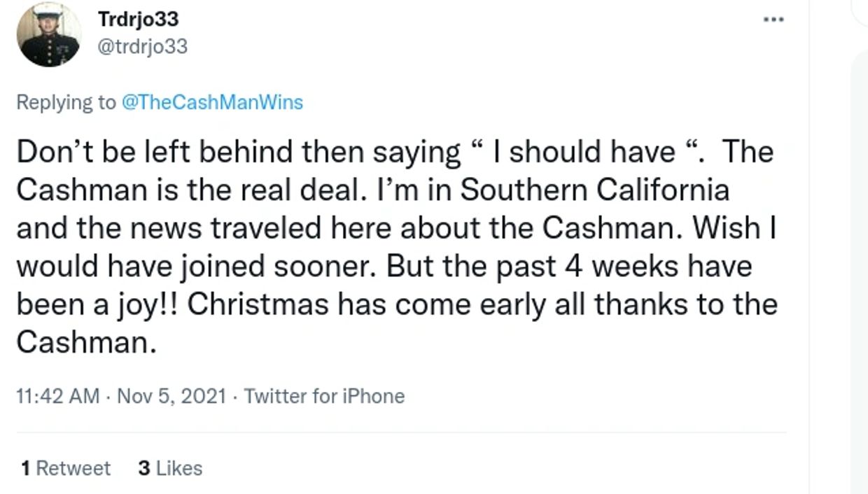View the 3 Likes list
The image size is (868, 494).
pos(170,468)
